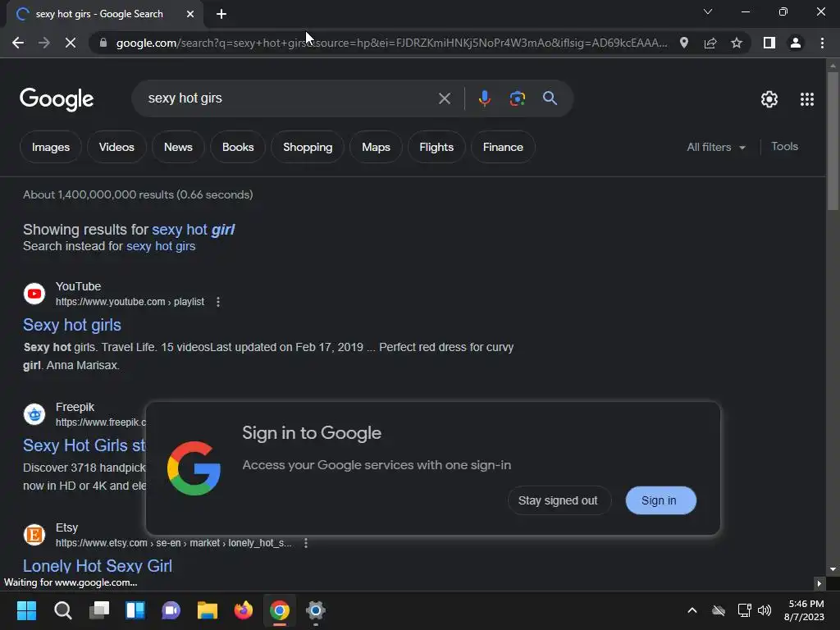Go back to previous page

18,43
